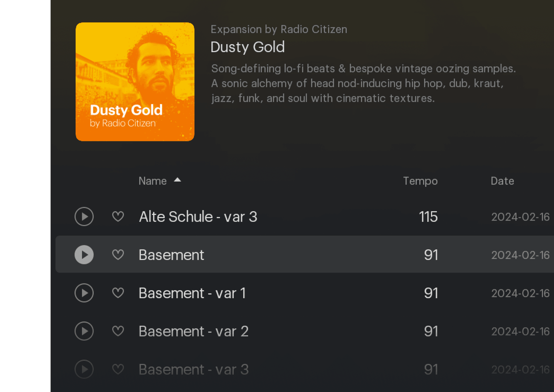Select the Basement - var 1 entry
The image size is (554, 392).
192,293
